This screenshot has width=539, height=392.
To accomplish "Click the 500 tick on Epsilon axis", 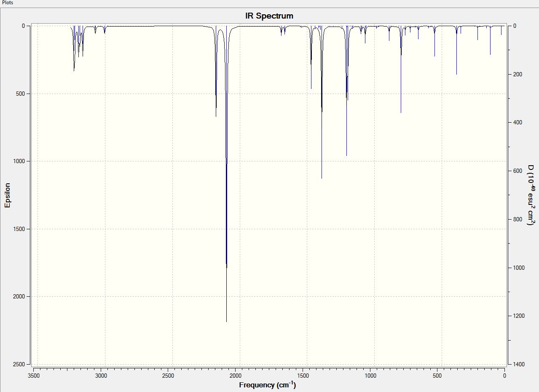I will point(21,94).
